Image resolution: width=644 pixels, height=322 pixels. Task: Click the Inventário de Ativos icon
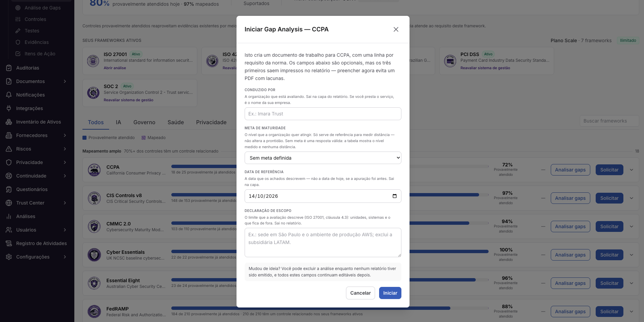(9, 122)
